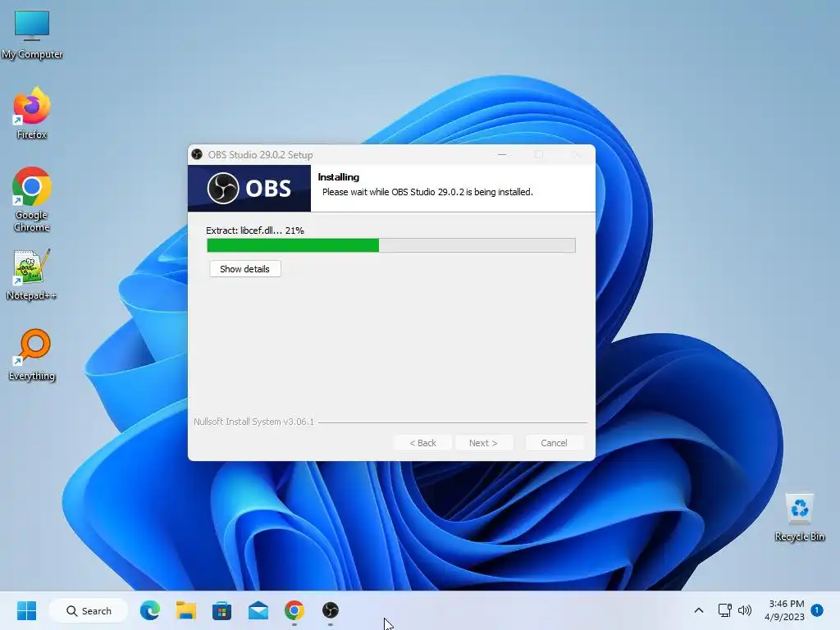Image resolution: width=840 pixels, height=630 pixels.
Task: Click 'Please wait while OBS Studio' message
Action: point(427,192)
